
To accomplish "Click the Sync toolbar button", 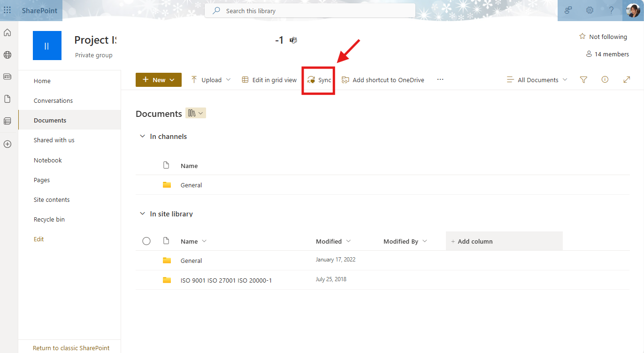I will pos(319,80).
